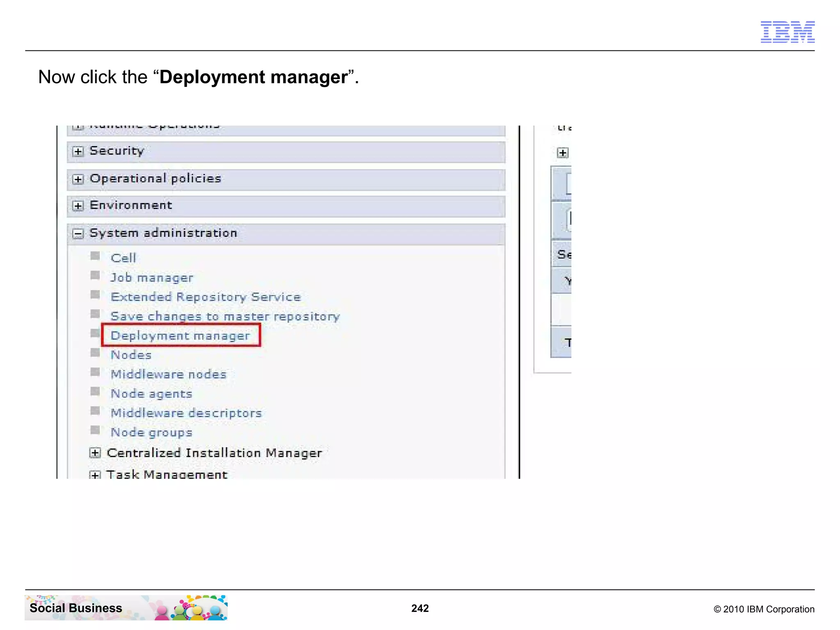Open the Node groups link

click(x=151, y=432)
